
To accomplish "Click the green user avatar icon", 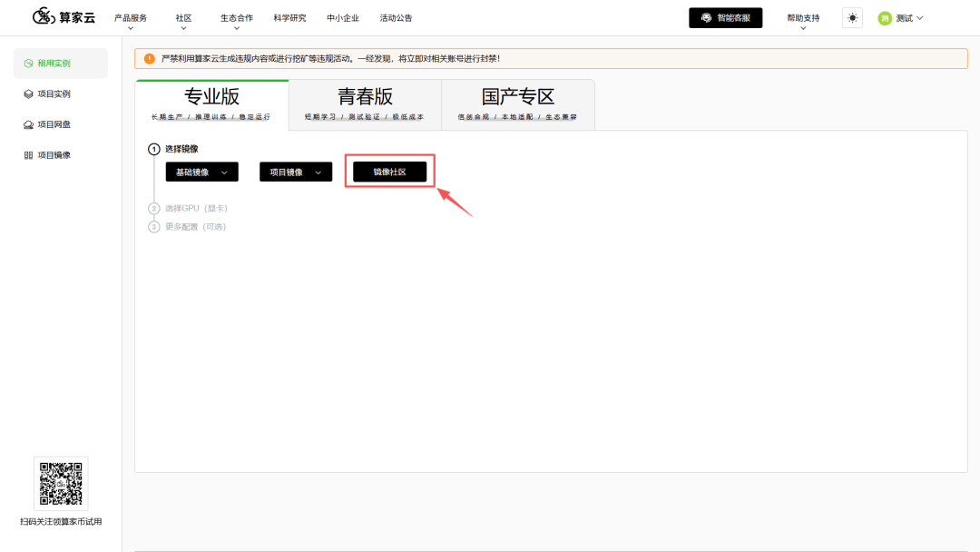I will (885, 18).
